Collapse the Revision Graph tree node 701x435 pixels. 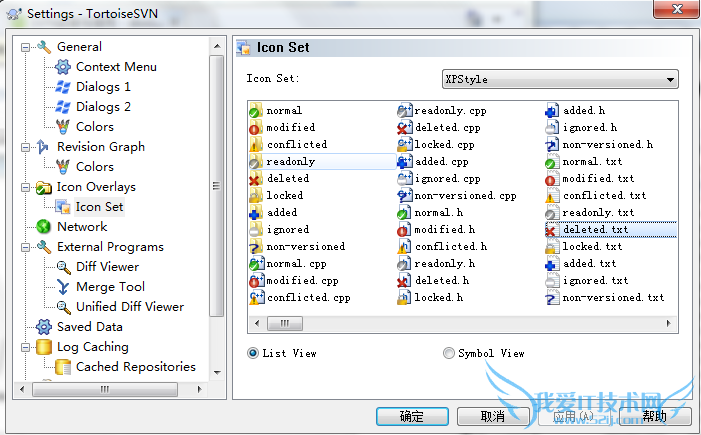click(x=26, y=147)
